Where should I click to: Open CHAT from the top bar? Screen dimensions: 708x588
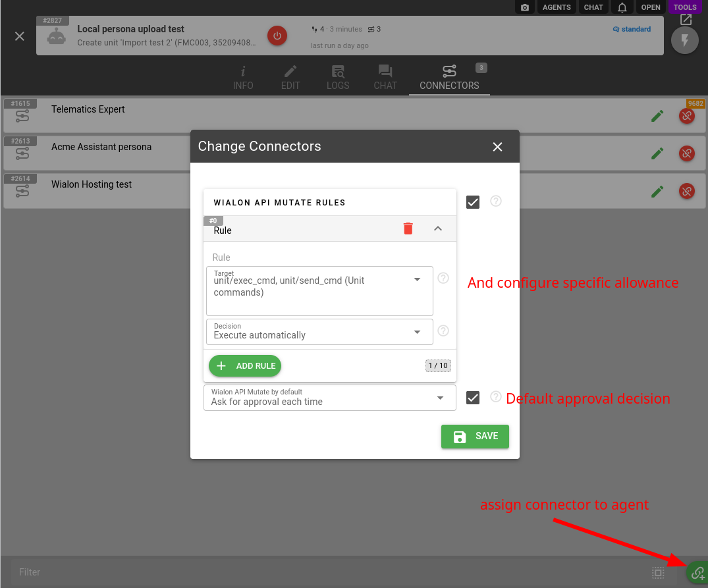pyautogui.click(x=593, y=7)
